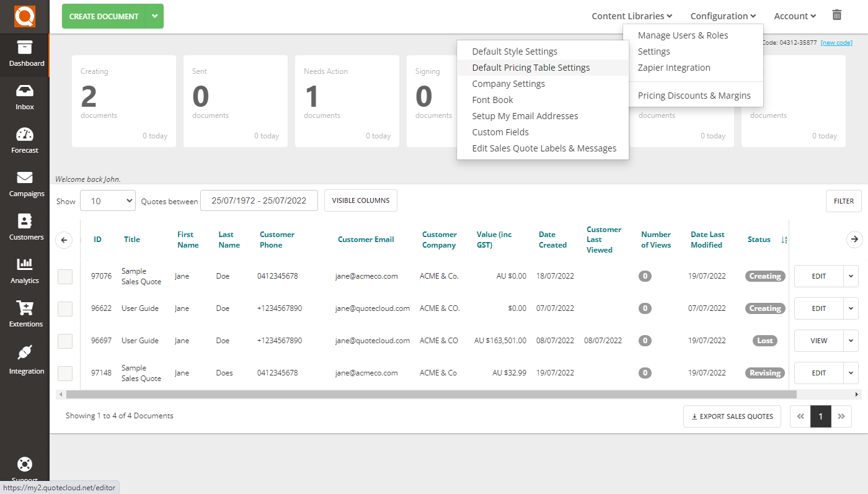Check the row for quote 96697
Viewport: 868px width, 494px height.
[64, 341]
